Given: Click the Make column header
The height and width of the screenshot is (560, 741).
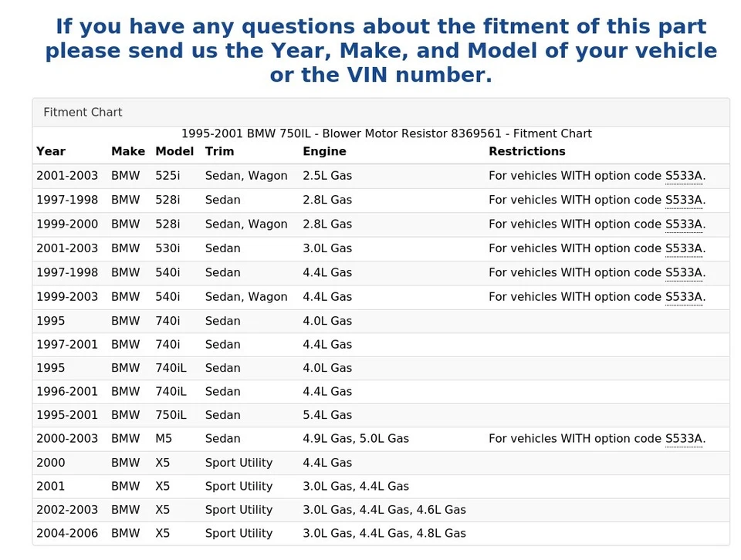Looking at the screenshot, I should point(127,152).
